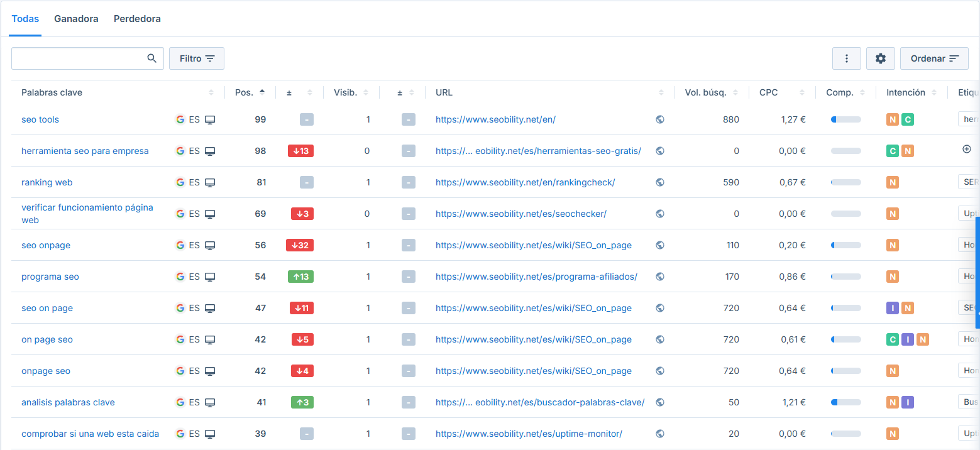Click globe icon in ranking web row
Viewport: 980px width, 450px height.
point(660,182)
